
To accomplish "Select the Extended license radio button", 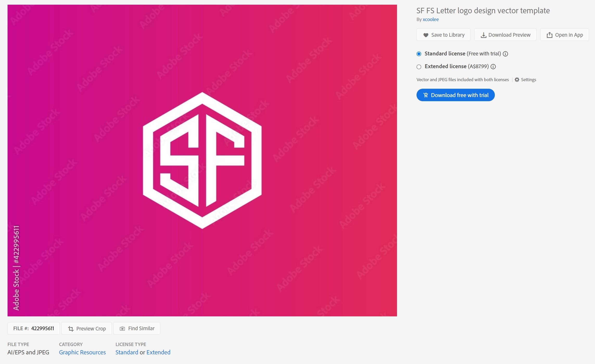I will pyautogui.click(x=419, y=67).
